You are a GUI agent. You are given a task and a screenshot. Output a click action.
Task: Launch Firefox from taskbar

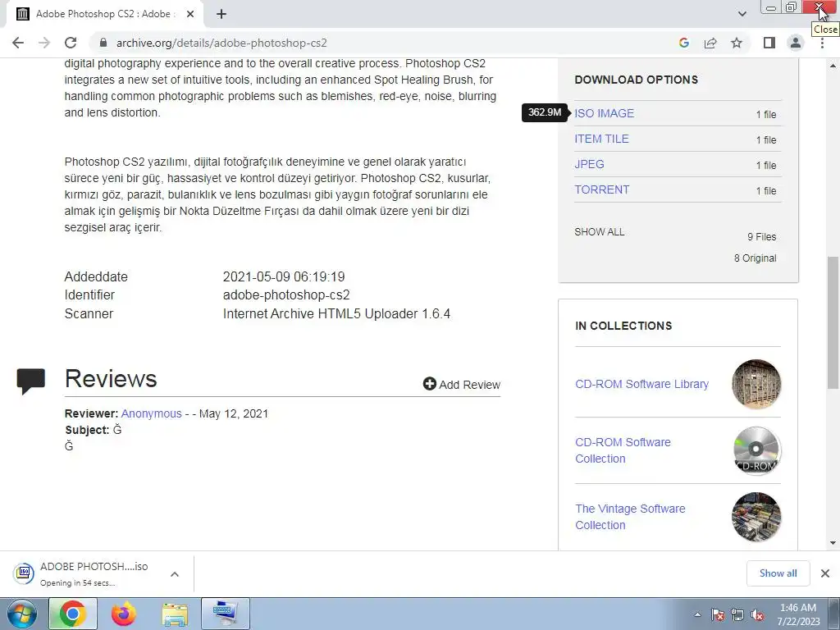coord(124,614)
